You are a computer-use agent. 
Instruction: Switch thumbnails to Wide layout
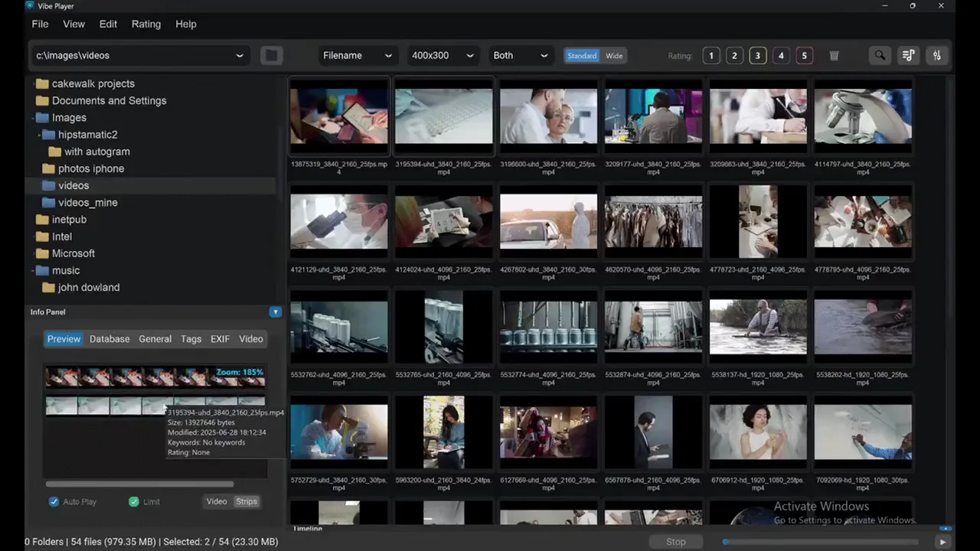(x=614, y=56)
